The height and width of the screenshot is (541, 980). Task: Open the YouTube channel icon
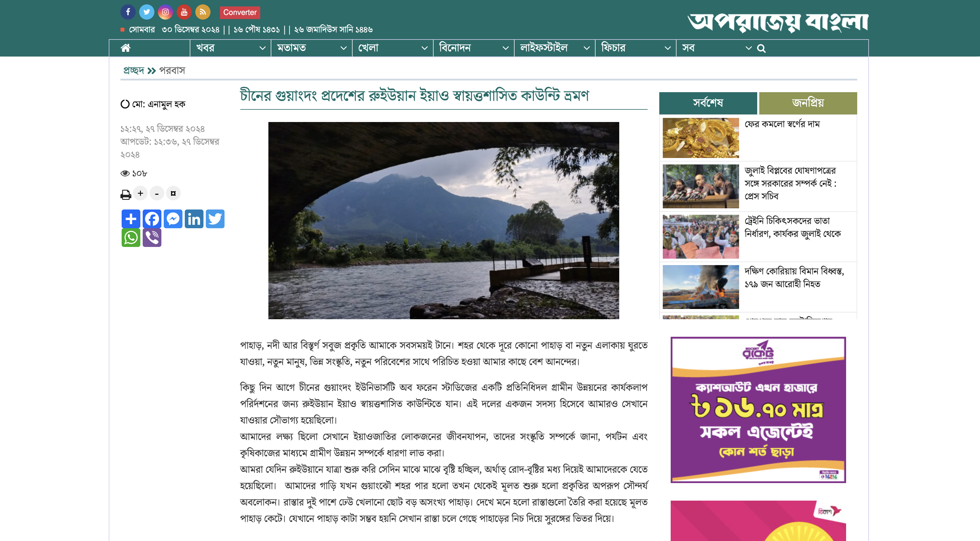[184, 12]
